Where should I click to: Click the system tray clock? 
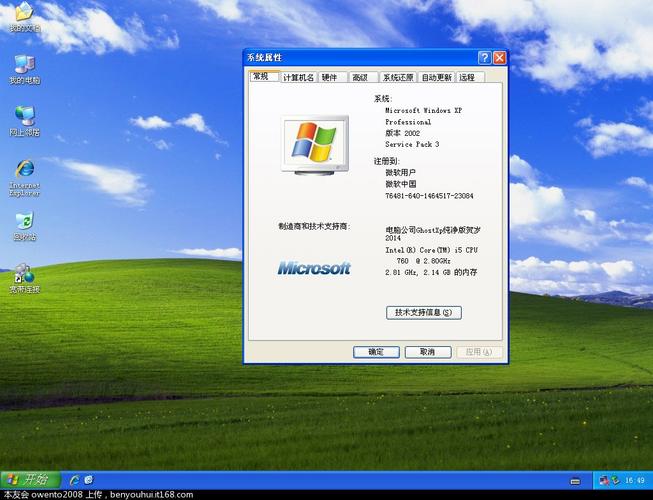point(635,480)
